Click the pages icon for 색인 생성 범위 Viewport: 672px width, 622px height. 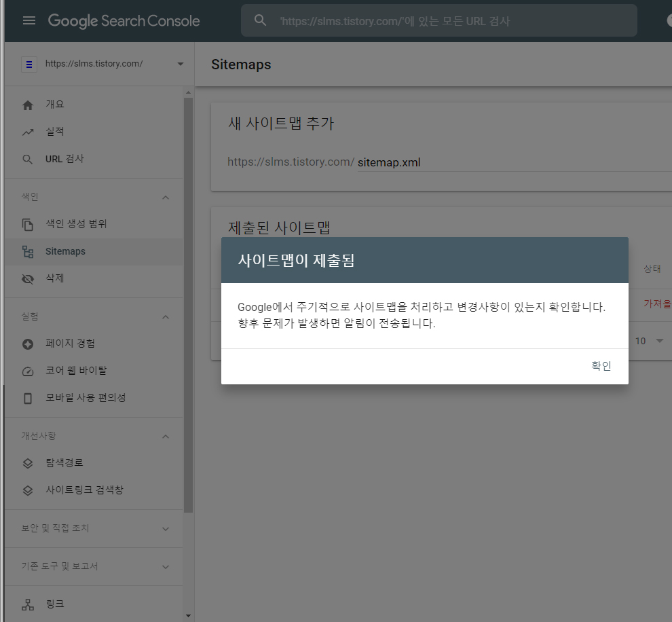[28, 225]
